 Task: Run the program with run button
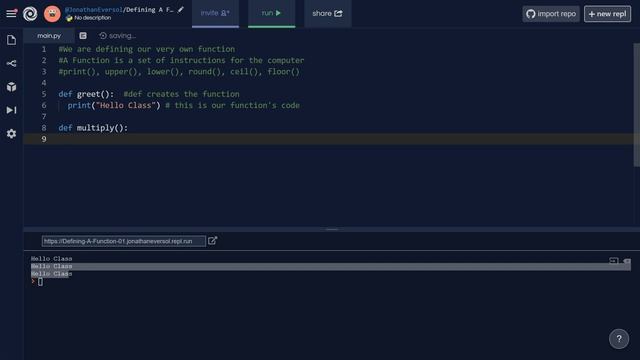pyautogui.click(x=271, y=13)
